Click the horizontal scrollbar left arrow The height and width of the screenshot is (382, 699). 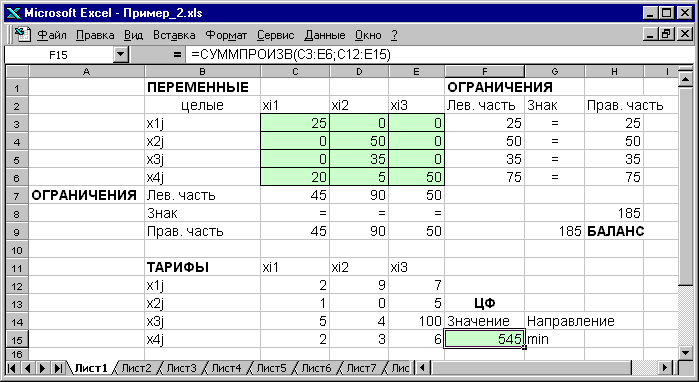pyautogui.click(x=423, y=368)
